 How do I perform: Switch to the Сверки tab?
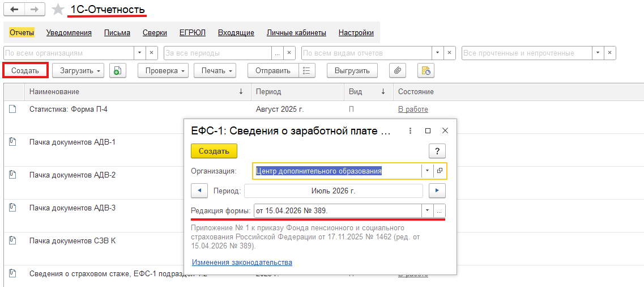click(155, 33)
